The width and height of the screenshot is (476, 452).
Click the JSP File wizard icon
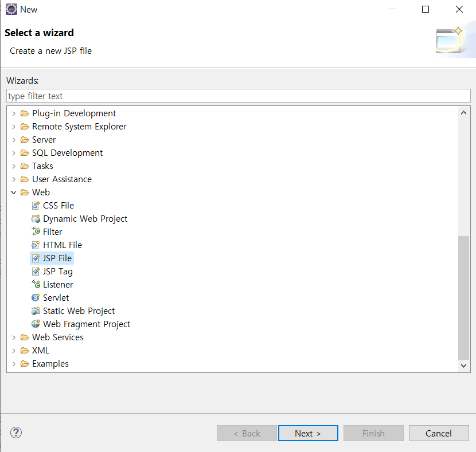[36, 258]
